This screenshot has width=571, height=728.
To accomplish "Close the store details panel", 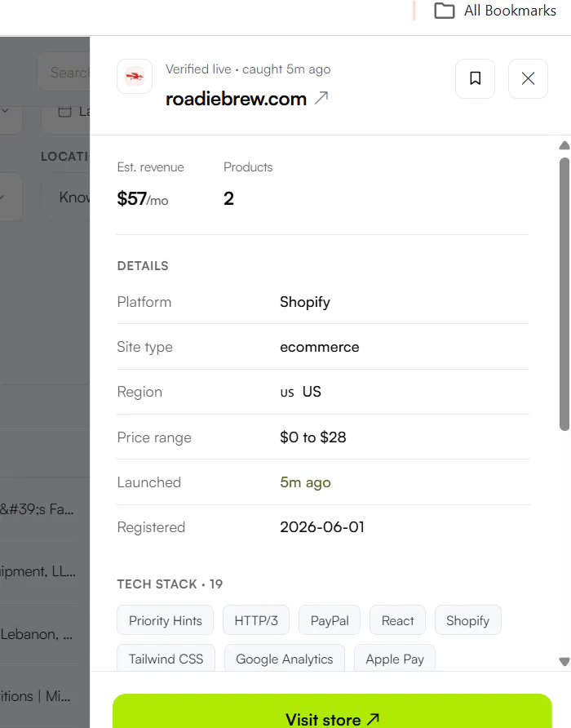I will click(x=528, y=78).
